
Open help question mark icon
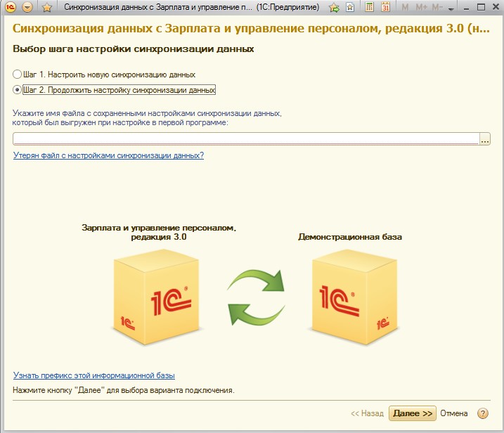[483, 413]
